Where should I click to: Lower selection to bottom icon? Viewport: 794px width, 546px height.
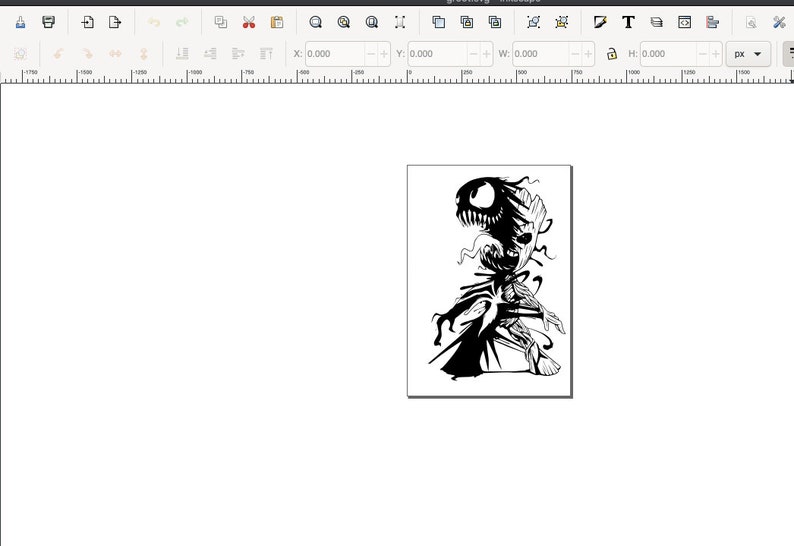(x=182, y=54)
